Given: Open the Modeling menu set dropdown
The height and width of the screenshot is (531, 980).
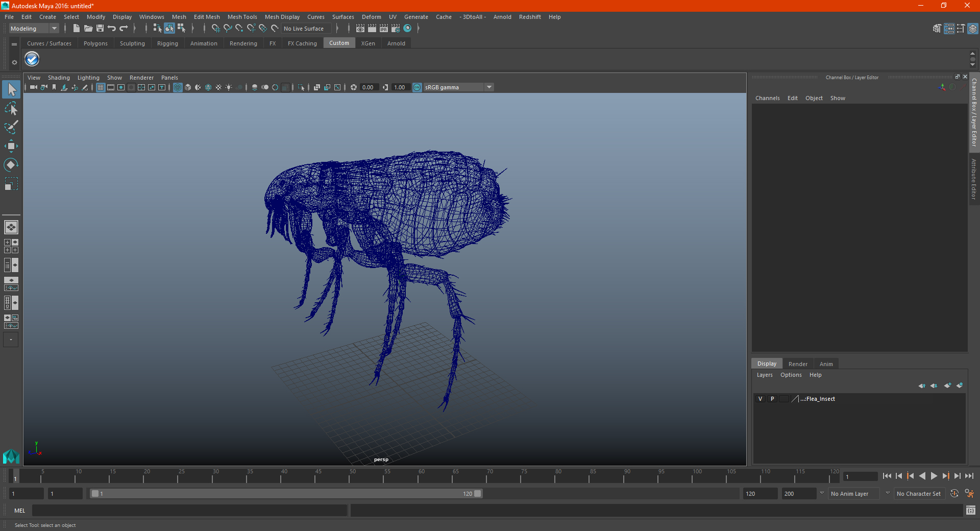Looking at the screenshot, I should point(34,29).
